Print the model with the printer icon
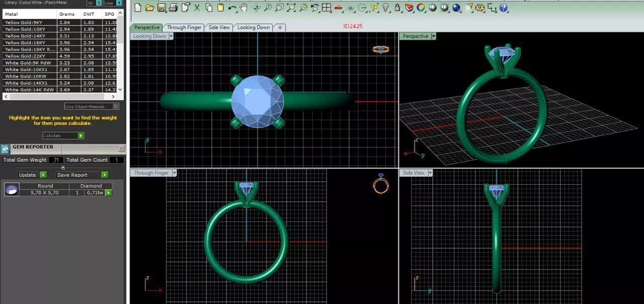The width and height of the screenshot is (644, 304). click(x=173, y=8)
